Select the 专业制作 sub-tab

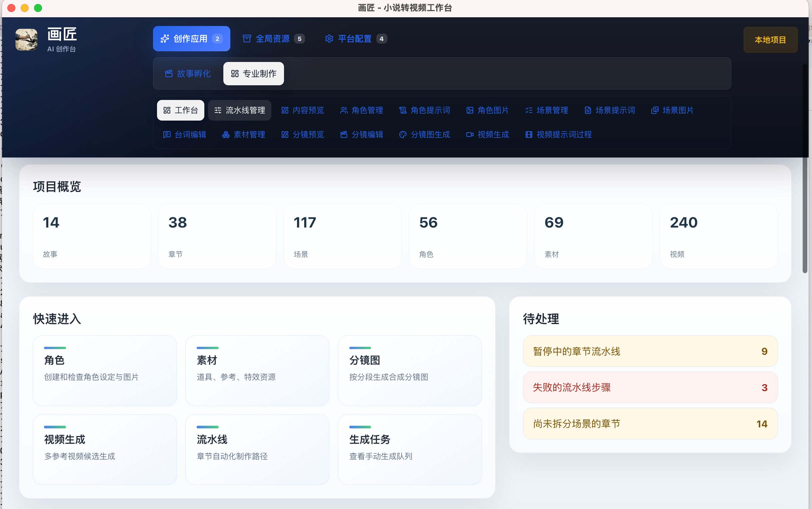coord(254,74)
